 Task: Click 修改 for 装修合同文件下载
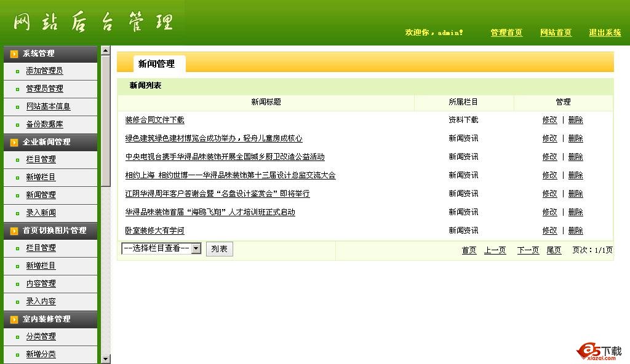[x=549, y=120]
